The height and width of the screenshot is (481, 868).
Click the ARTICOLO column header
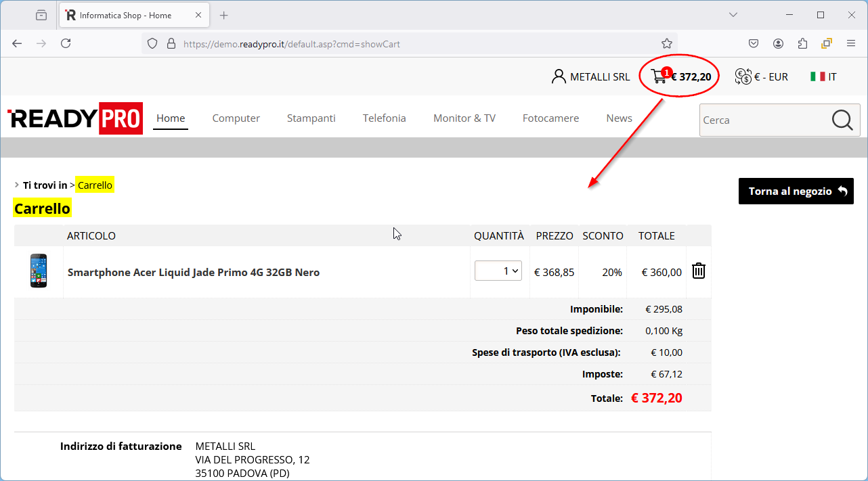point(91,236)
